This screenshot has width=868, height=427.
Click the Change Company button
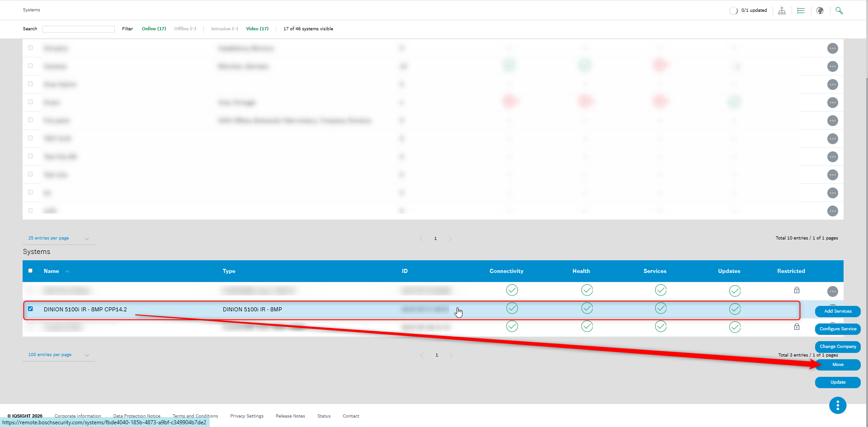838,347
